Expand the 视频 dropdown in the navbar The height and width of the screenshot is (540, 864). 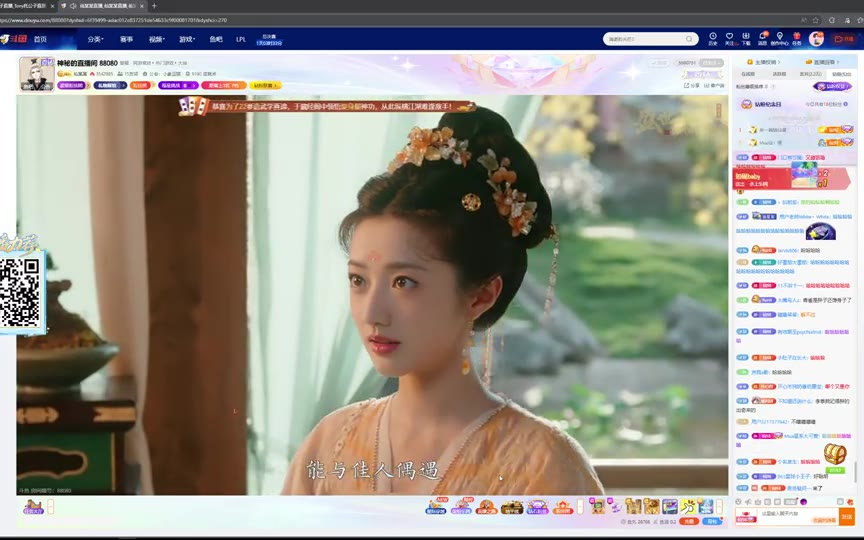click(x=156, y=39)
